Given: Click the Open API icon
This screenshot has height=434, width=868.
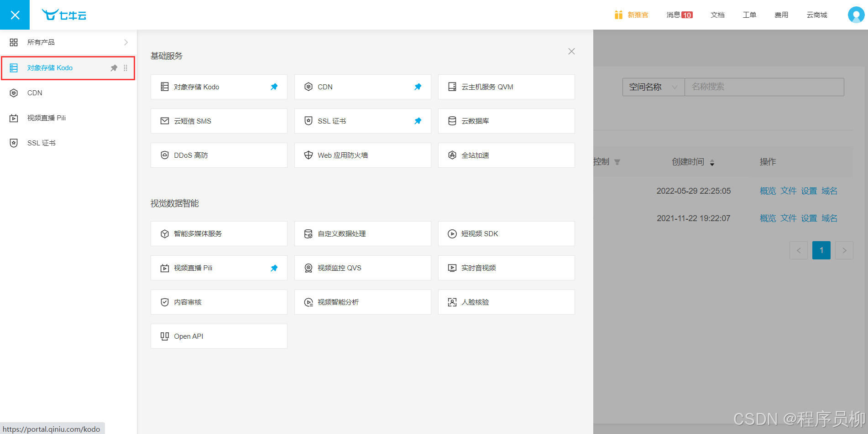Looking at the screenshot, I should point(165,336).
